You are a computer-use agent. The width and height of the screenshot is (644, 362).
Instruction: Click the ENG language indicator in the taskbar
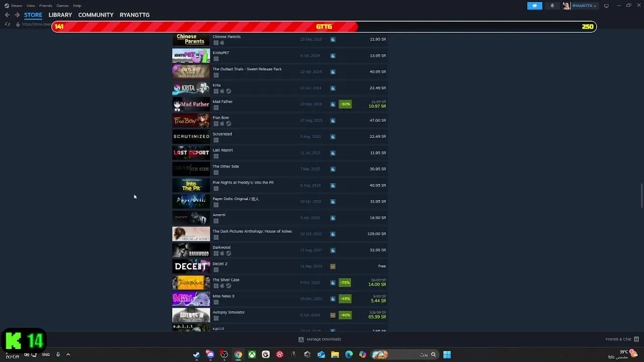coord(46,354)
